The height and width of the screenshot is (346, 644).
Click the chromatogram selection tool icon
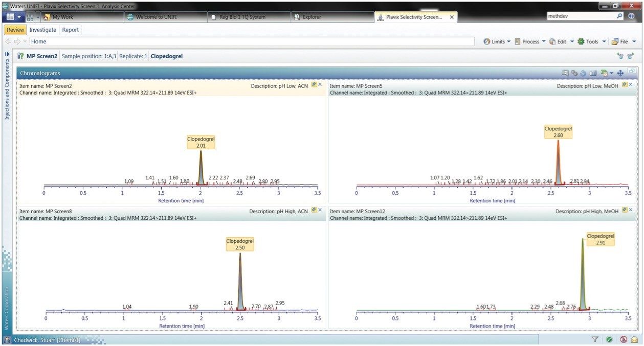[565, 73]
